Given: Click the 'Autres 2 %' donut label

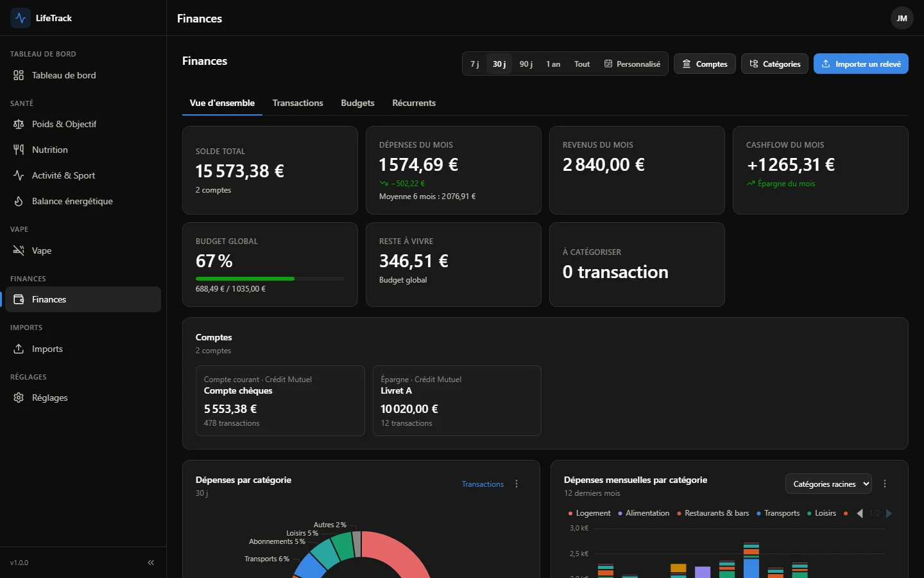Looking at the screenshot, I should coord(330,525).
